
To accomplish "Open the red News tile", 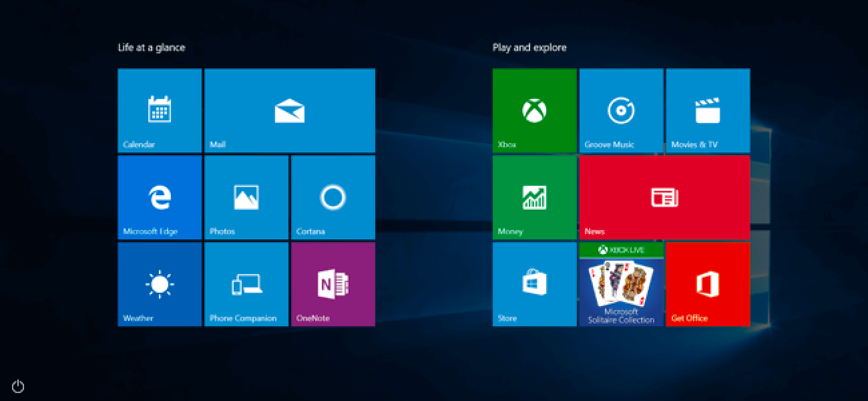I will (664, 197).
